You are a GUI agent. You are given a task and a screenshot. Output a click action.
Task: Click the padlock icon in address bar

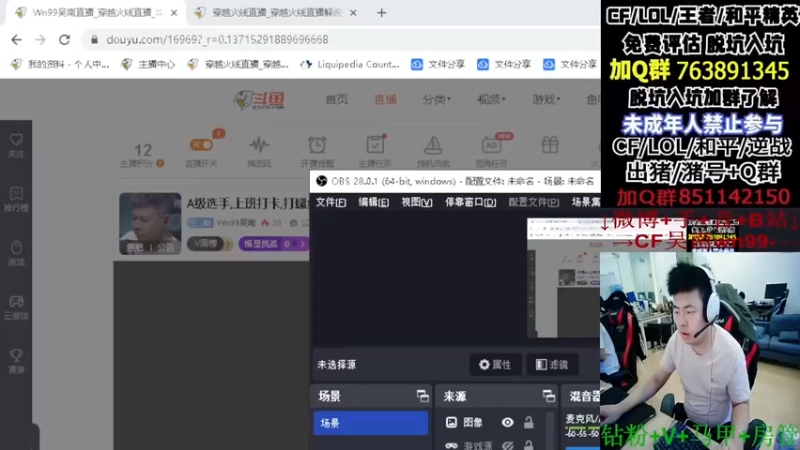pyautogui.click(x=94, y=40)
